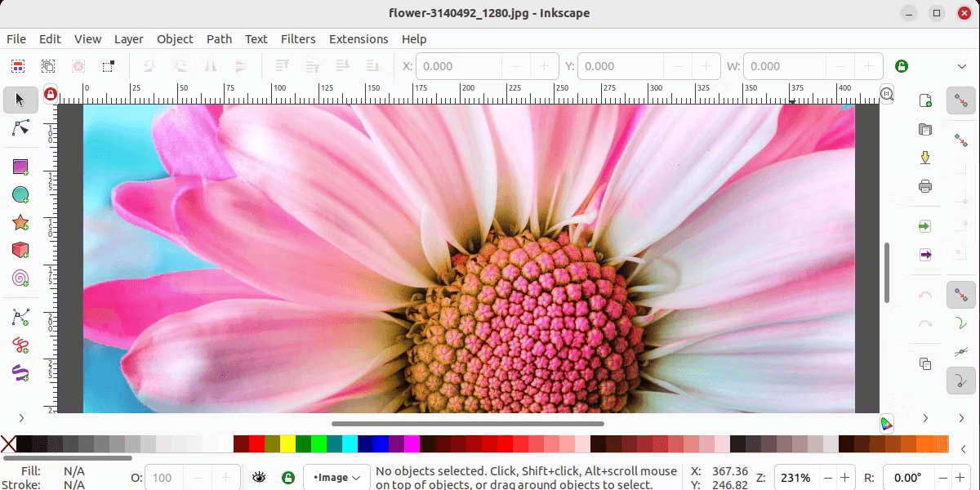Click Toggle selection box touch icon

click(109, 66)
